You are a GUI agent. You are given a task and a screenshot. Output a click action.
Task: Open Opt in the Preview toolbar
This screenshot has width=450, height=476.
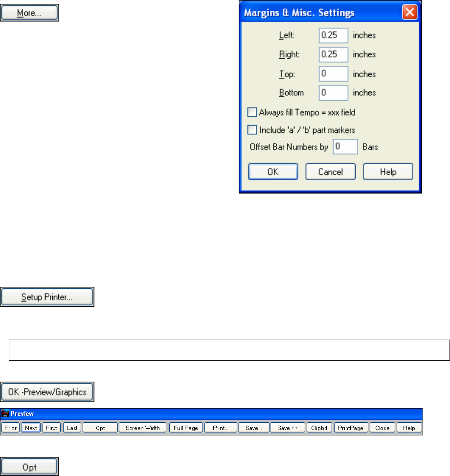(100, 428)
